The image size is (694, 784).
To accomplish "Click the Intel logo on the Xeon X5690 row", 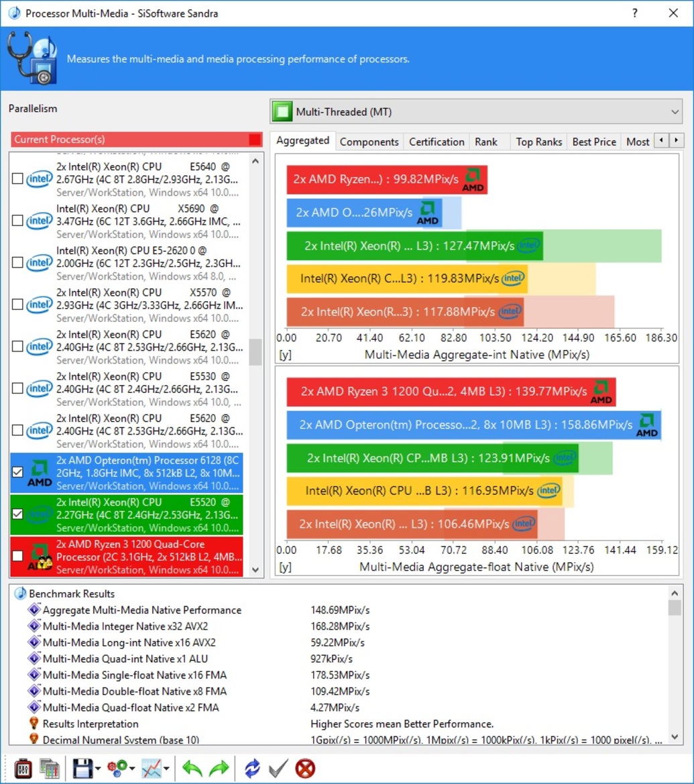I will (x=40, y=221).
